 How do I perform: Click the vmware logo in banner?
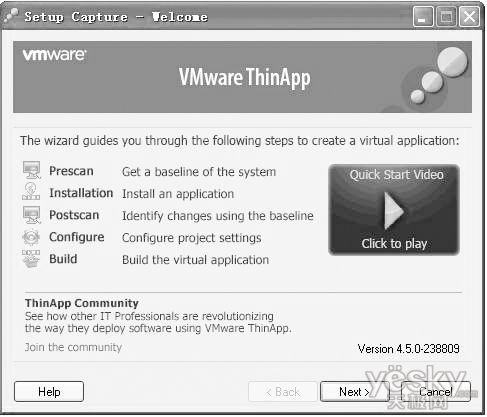(54, 55)
